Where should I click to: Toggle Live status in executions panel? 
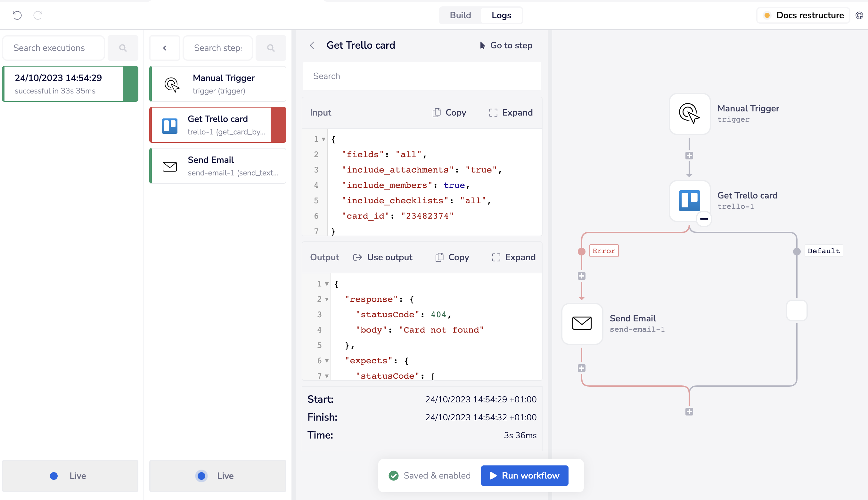[67, 476]
